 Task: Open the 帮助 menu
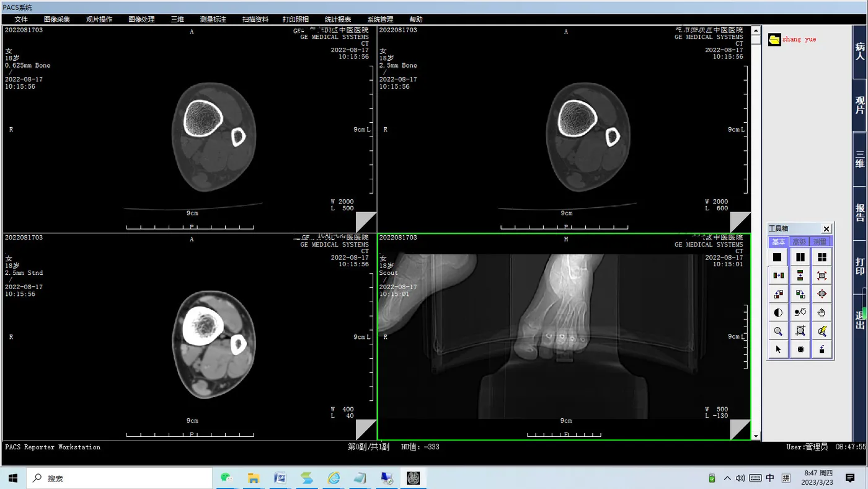click(416, 19)
